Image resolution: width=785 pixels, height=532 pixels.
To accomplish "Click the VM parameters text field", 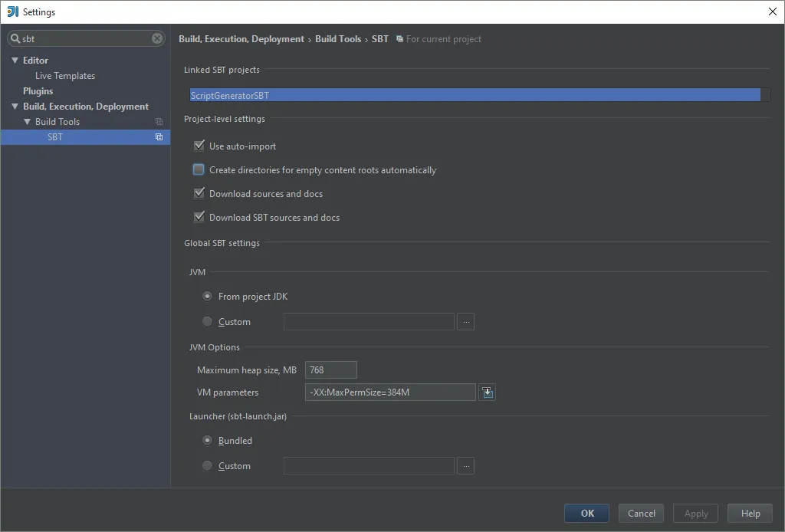I will tap(390, 392).
